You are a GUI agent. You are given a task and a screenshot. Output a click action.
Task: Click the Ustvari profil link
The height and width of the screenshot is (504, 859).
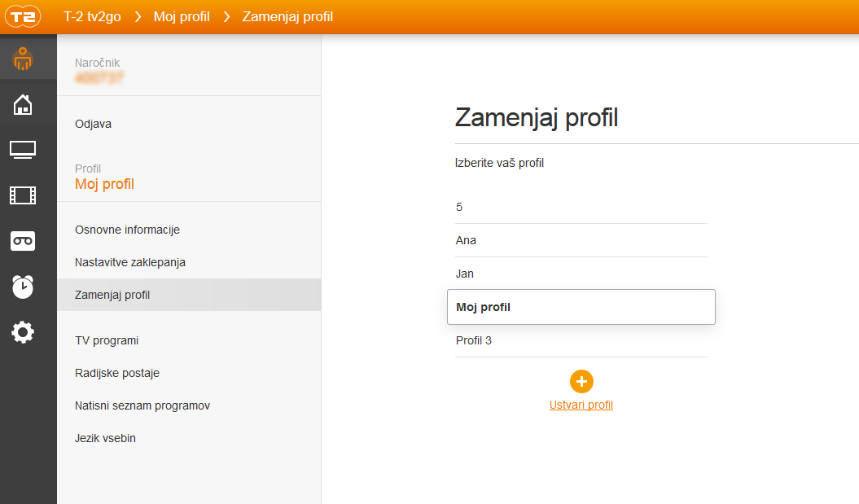(x=581, y=405)
